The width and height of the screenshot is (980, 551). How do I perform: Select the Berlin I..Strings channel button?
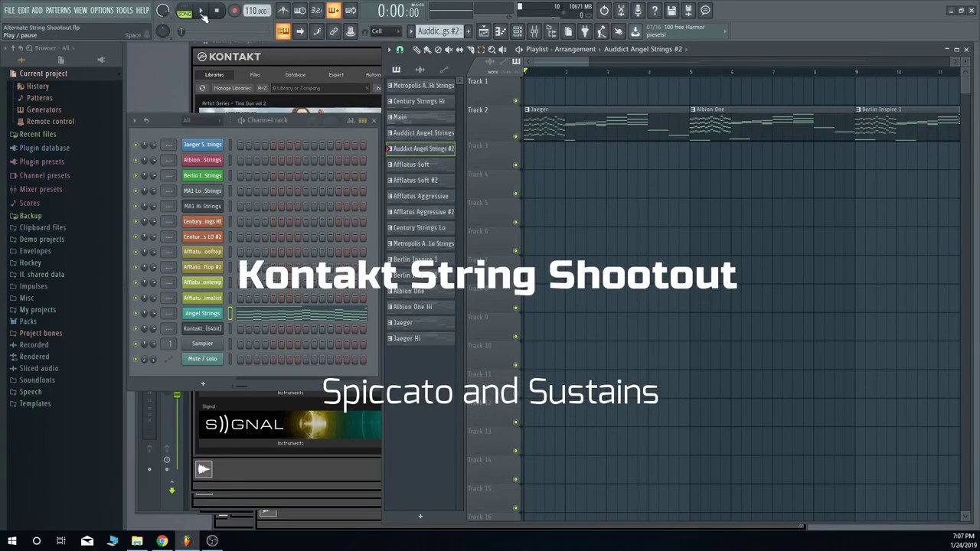202,175
